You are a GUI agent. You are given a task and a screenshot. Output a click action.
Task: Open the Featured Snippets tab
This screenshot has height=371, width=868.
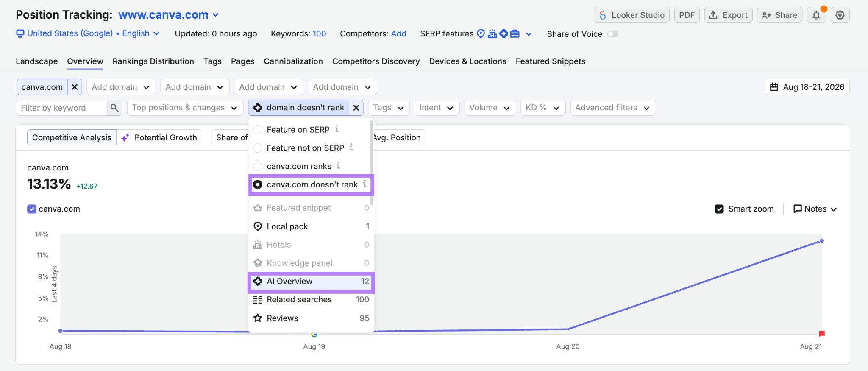coord(550,61)
